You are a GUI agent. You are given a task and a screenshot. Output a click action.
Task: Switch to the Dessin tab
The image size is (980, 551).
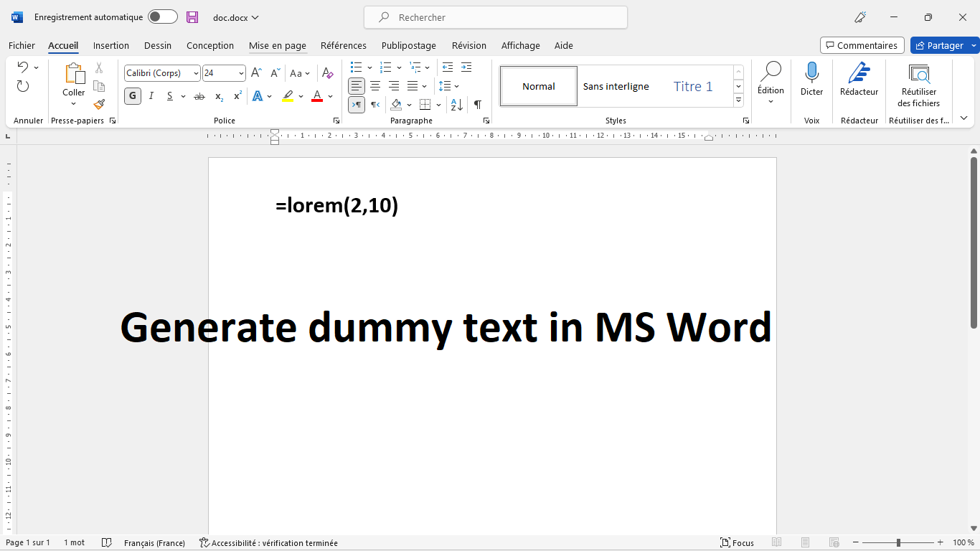pyautogui.click(x=158, y=45)
